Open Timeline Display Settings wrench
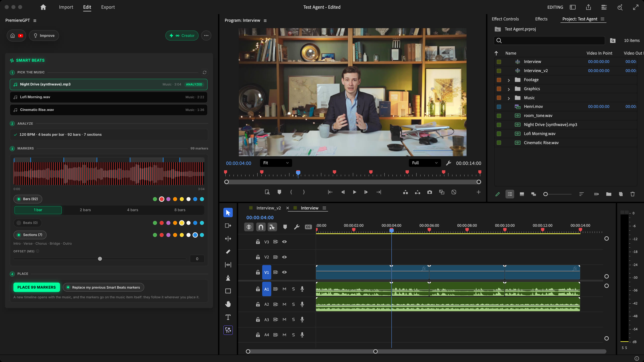Image resolution: width=644 pixels, height=362 pixels. [x=297, y=227]
